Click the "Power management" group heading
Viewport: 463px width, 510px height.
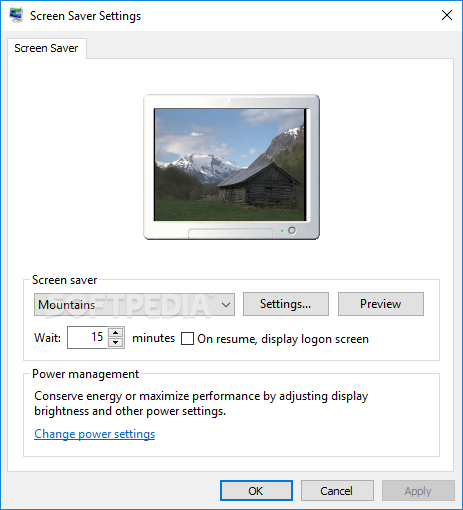pyautogui.click(x=85, y=374)
